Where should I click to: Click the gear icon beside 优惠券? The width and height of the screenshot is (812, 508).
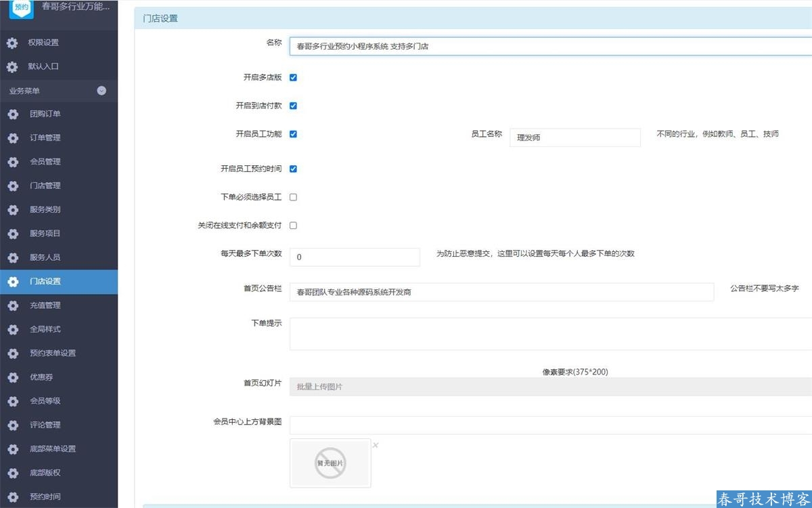12,377
